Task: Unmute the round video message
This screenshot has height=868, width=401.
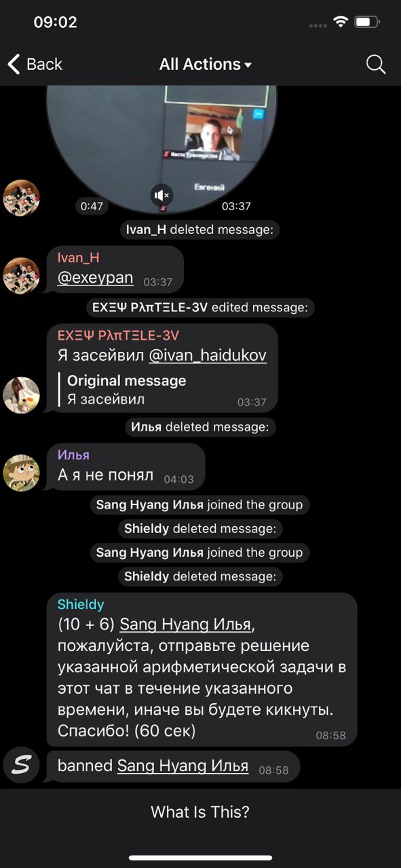Action: coord(161,195)
